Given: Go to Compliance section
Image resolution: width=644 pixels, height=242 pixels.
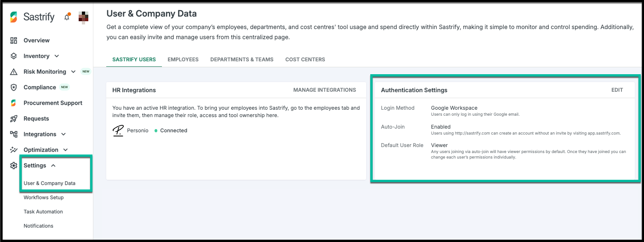Looking at the screenshot, I should pos(40,88).
